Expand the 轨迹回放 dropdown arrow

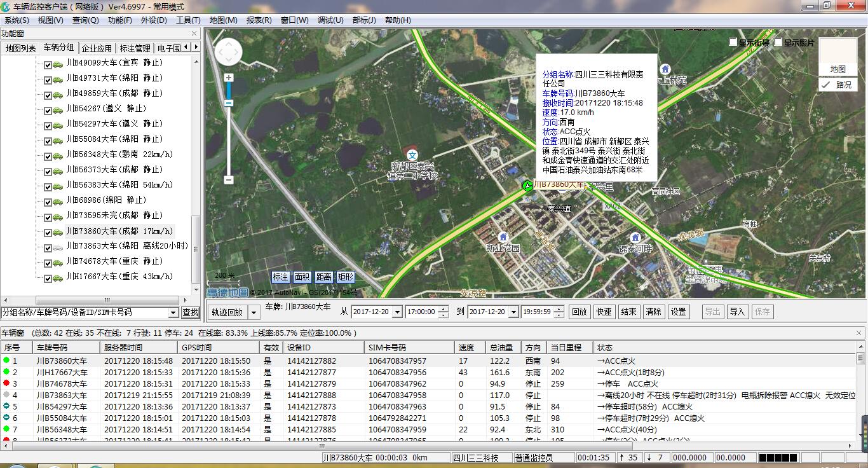click(x=254, y=312)
